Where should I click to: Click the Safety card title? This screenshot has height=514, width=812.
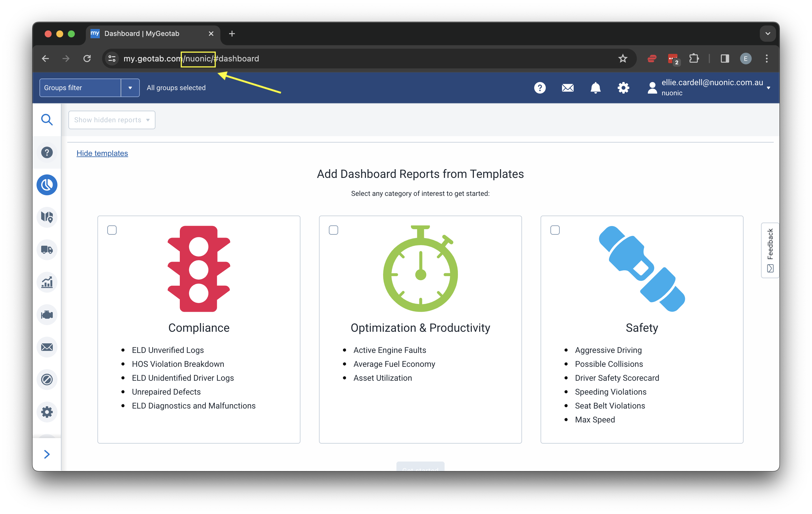tap(642, 327)
